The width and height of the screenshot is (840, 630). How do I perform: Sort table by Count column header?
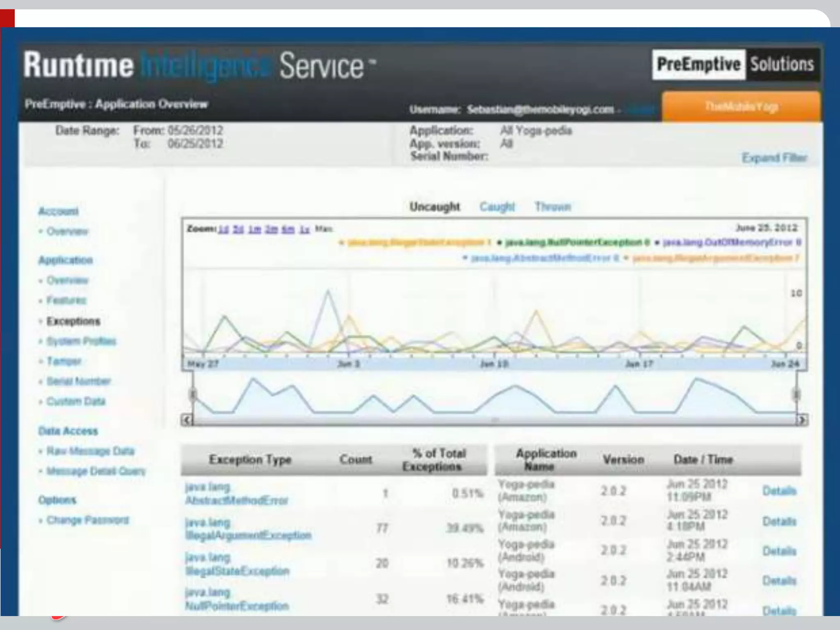[356, 459]
